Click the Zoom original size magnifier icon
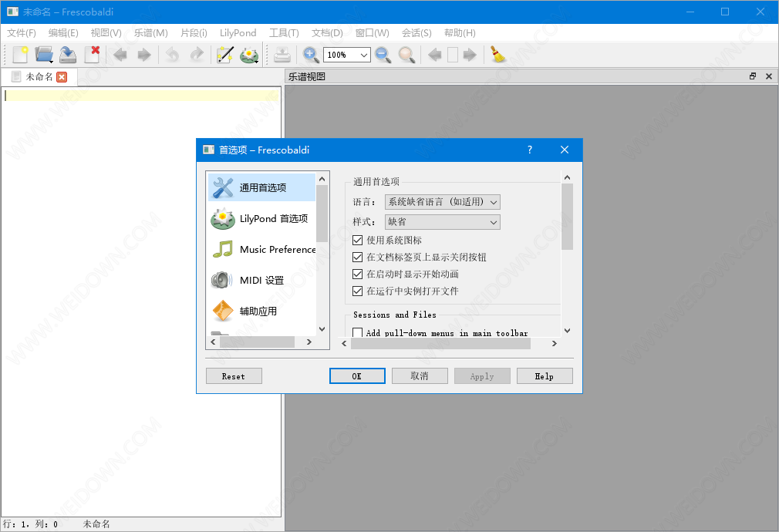The width and height of the screenshot is (779, 532). coord(407,55)
